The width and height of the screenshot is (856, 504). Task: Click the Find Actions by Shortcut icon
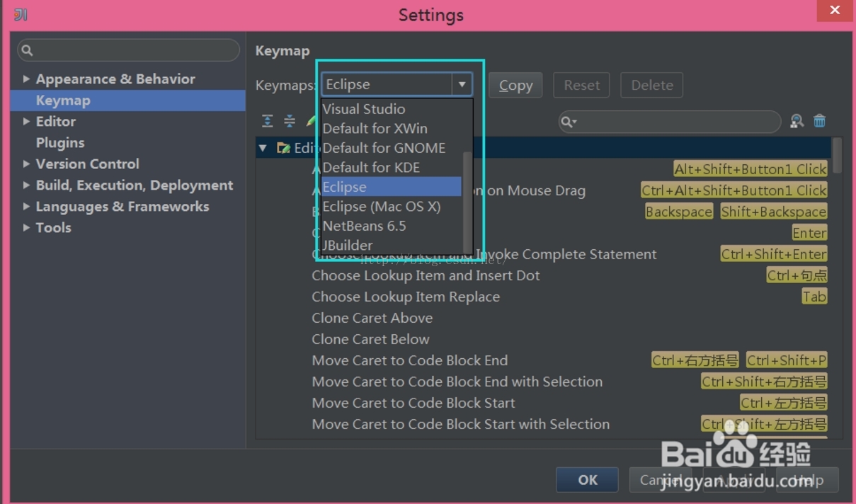797,121
